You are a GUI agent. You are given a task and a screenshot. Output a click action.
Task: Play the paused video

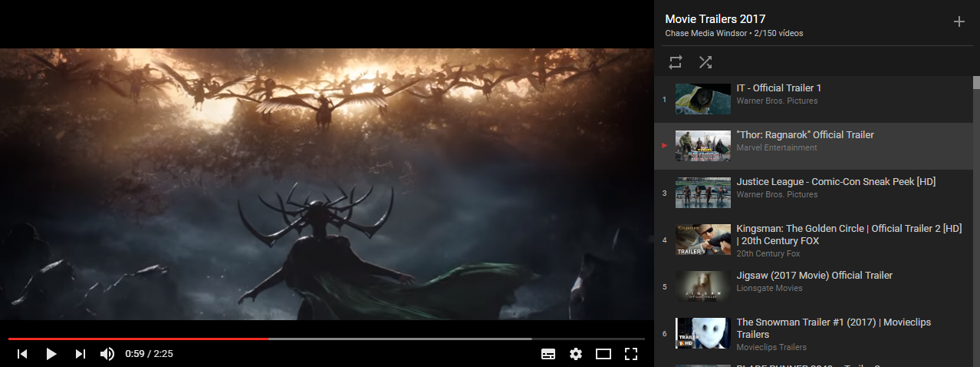pos(51,354)
